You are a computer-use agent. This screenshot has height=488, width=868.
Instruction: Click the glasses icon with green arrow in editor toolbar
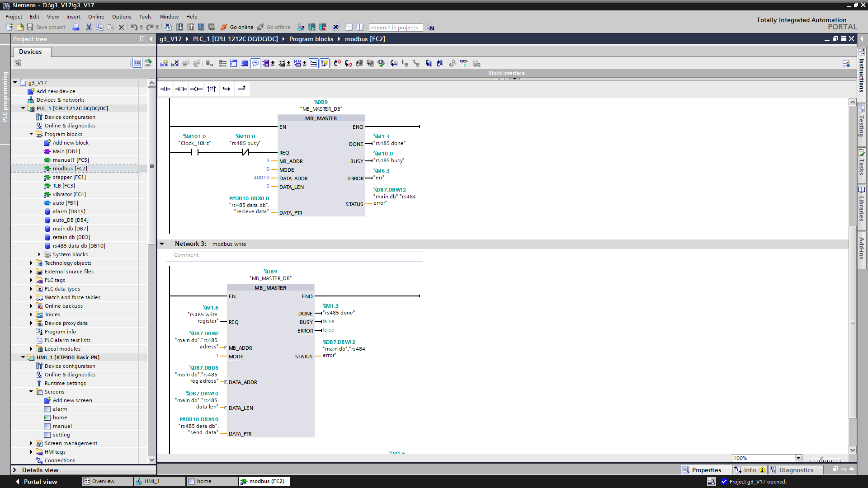tap(464, 63)
